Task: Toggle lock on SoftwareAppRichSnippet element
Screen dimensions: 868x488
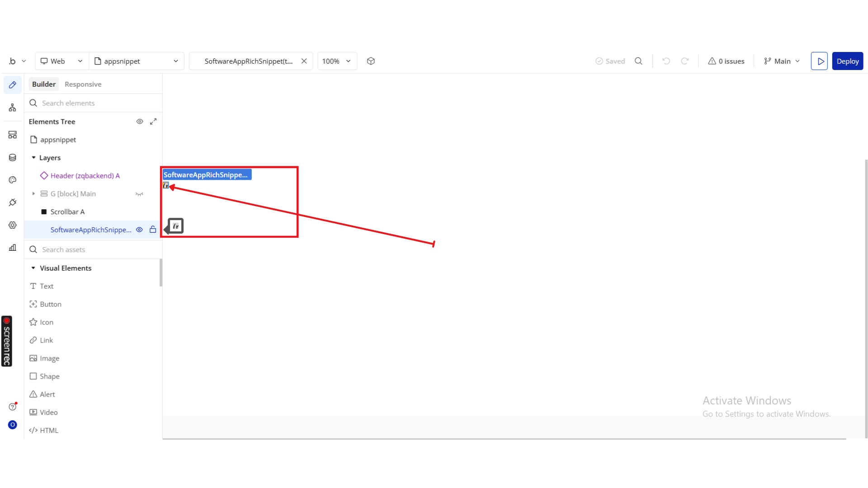Action: (x=153, y=230)
